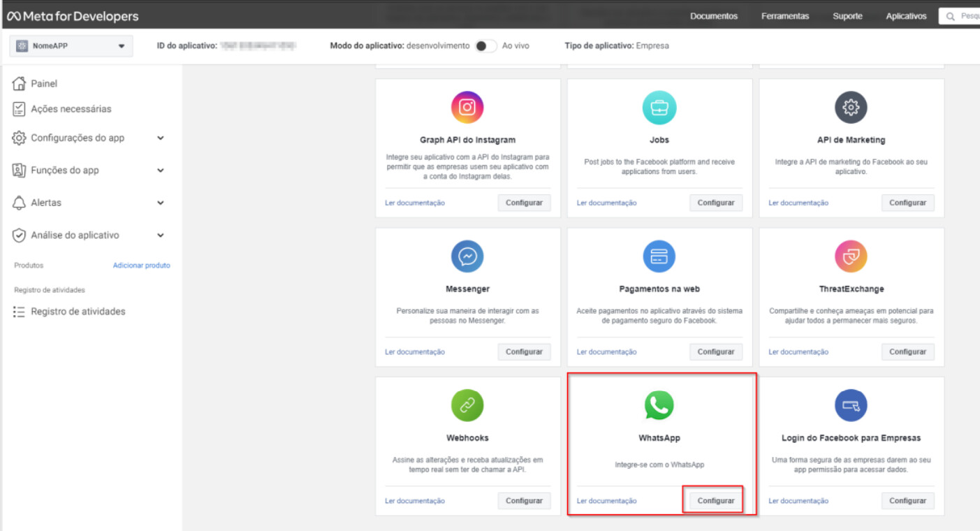Click the Configurações do app gear icon
Screen dimensions: 980x531
click(x=20, y=138)
